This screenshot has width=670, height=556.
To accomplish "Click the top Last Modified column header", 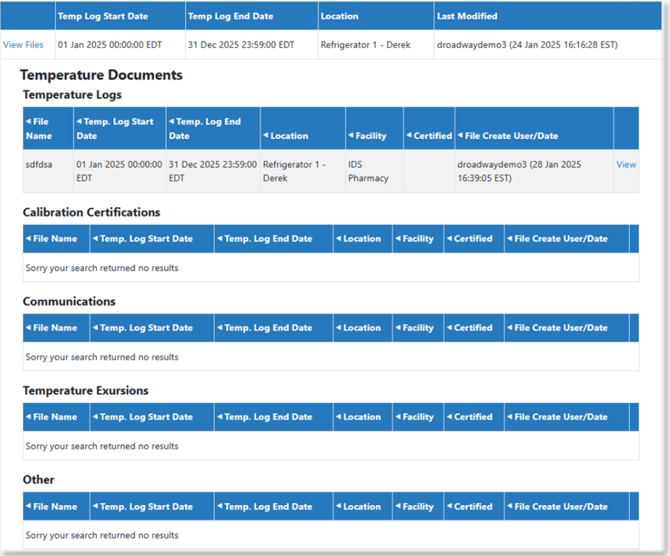I will pyautogui.click(x=467, y=16).
